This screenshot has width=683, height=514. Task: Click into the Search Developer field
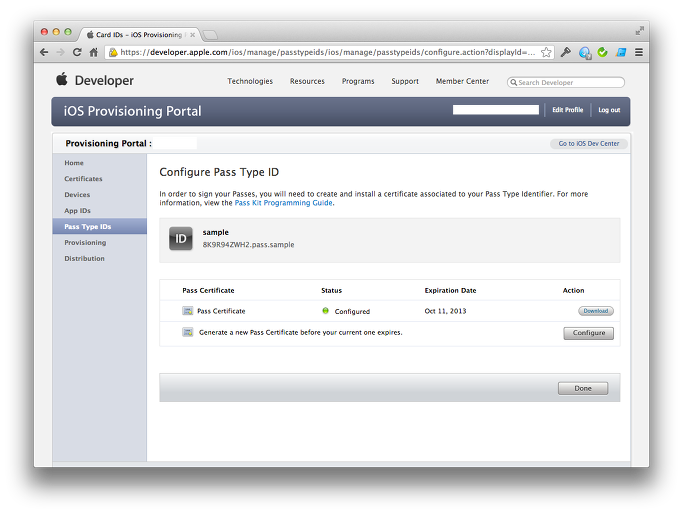click(566, 82)
